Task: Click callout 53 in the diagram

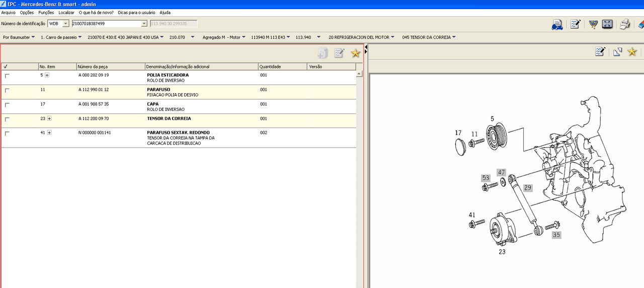Action: coord(486,178)
